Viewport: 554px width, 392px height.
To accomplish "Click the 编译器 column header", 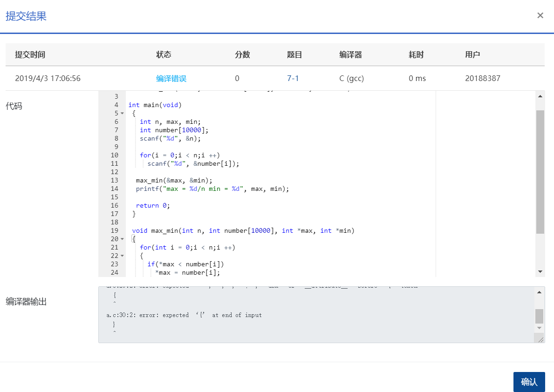I will click(x=350, y=55).
